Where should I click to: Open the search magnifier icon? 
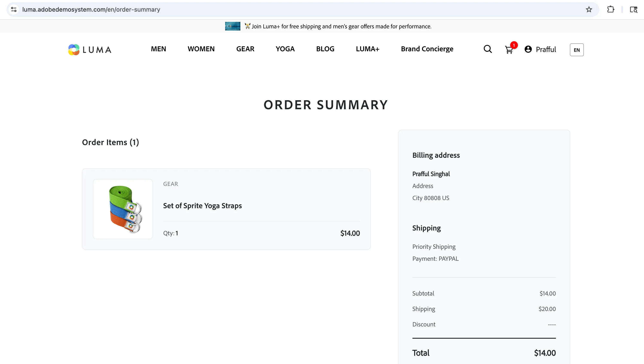click(488, 49)
